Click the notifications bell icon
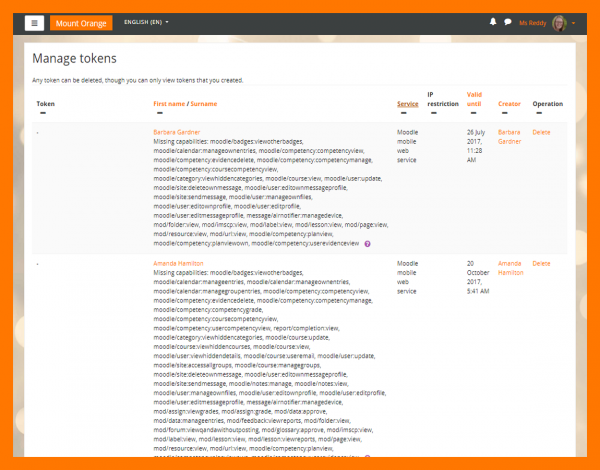The height and width of the screenshot is (470, 600). (493, 22)
